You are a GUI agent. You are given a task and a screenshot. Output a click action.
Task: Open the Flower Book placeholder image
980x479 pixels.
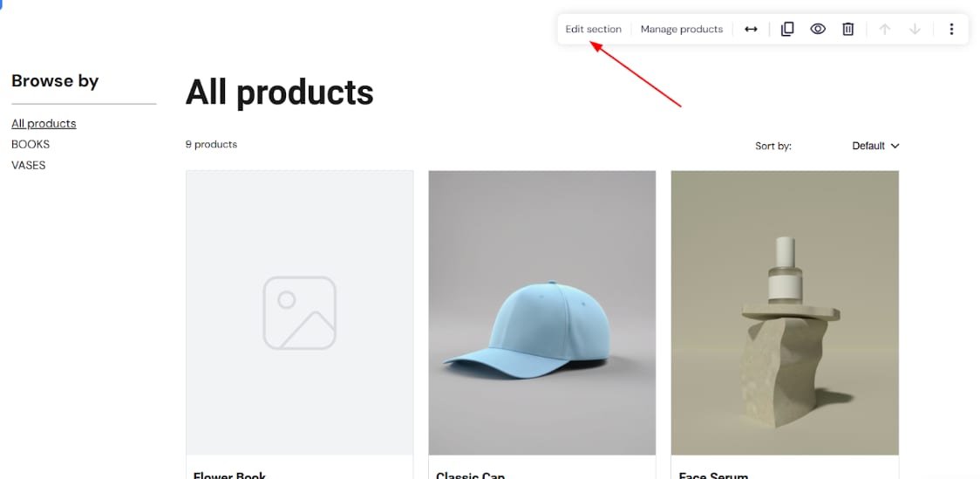pos(299,312)
